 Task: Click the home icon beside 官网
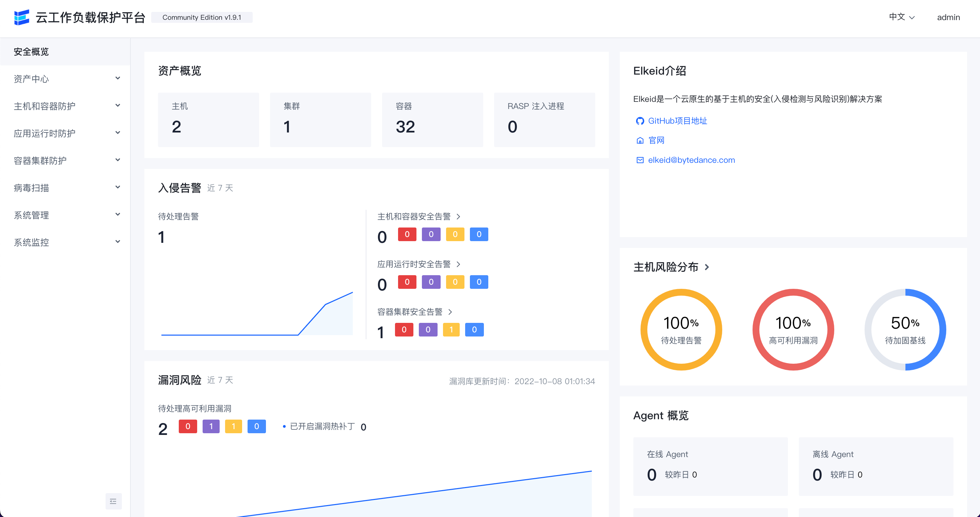(640, 141)
